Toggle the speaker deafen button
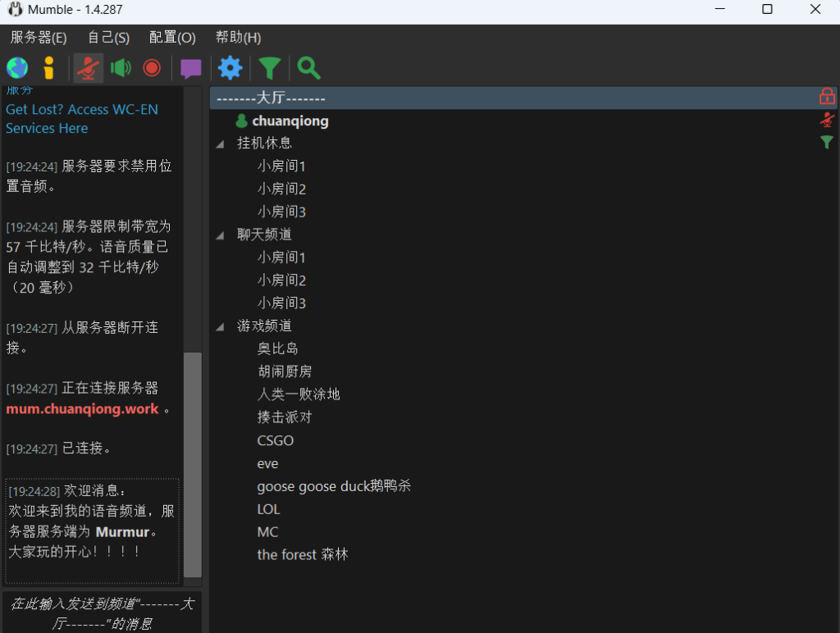The image size is (840, 633). click(121, 68)
